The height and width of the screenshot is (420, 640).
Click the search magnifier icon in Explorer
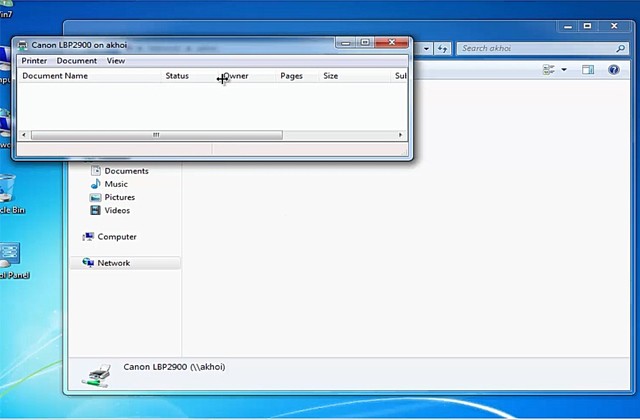tap(620, 49)
